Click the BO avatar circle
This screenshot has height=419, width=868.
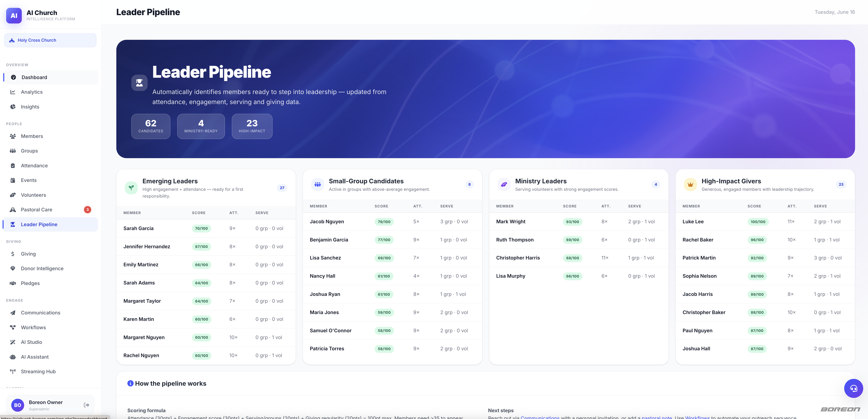coord(18,405)
